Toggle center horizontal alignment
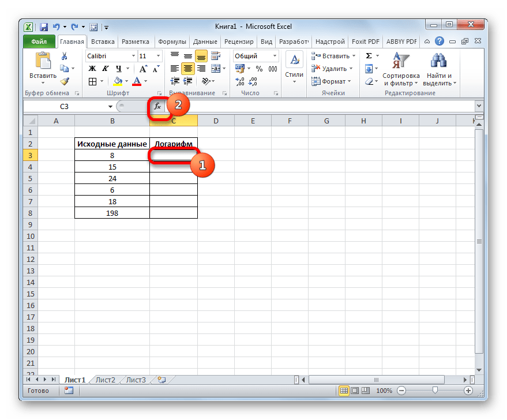The image size is (507, 420). (x=188, y=69)
